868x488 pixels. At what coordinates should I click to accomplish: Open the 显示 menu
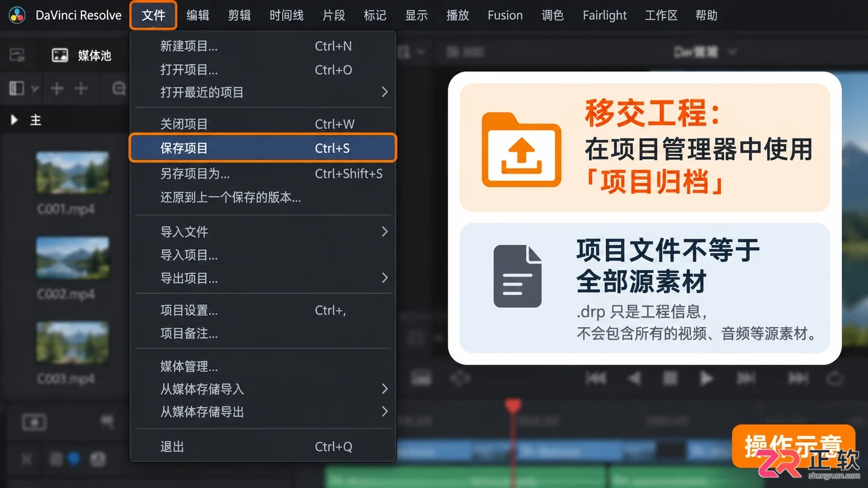coord(417,15)
